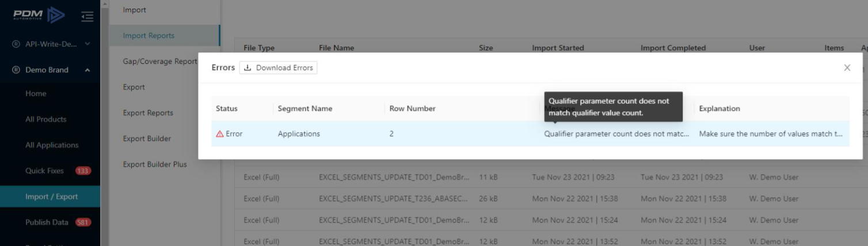The image size is (868, 246).
Task: Click the Tue Nov 23 2021 09:23 import started cell
Action: point(573,177)
